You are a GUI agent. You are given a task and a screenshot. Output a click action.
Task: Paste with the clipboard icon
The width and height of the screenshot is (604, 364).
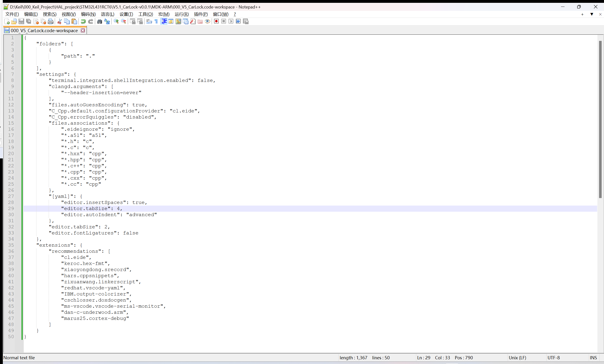(x=74, y=22)
